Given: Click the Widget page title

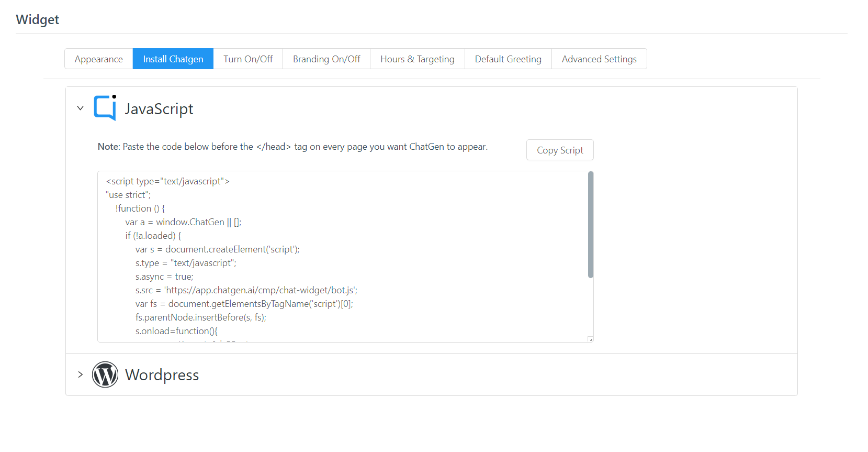Looking at the screenshot, I should (38, 19).
